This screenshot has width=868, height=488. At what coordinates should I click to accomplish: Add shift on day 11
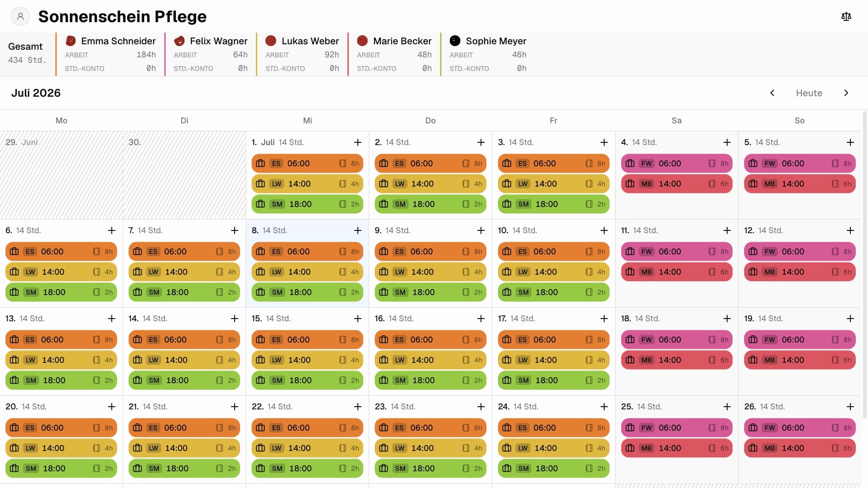727,230
